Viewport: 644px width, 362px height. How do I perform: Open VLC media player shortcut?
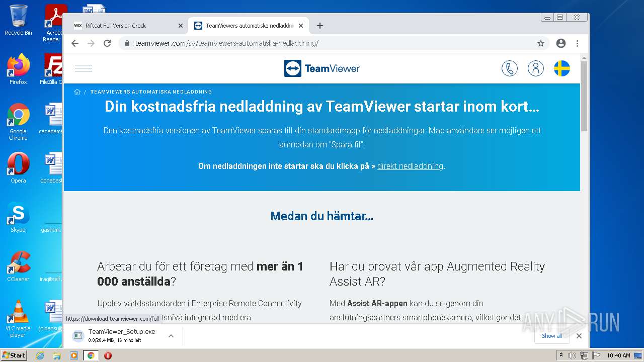point(18,319)
